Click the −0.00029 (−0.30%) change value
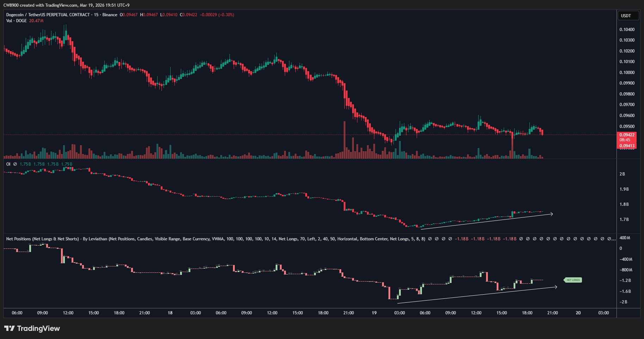The width and height of the screenshot is (644, 339). pos(217,15)
